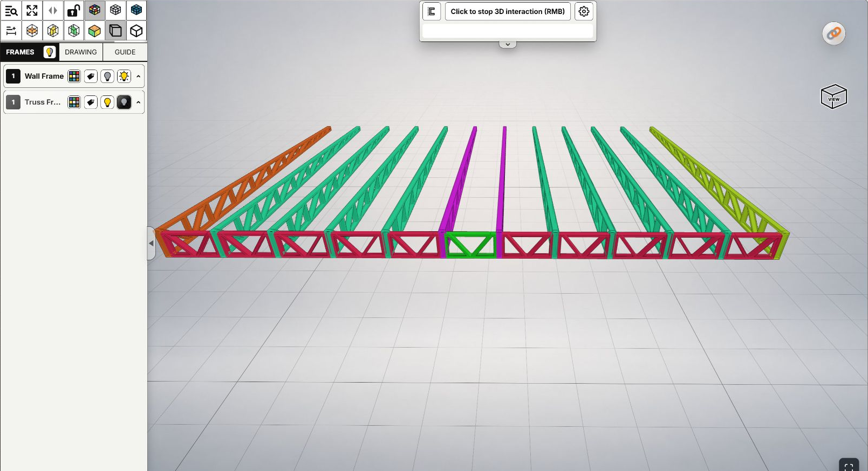Toggle glowing yellow bulb for Wall Frame
Viewport: 868px width, 471px height.
pos(124,76)
